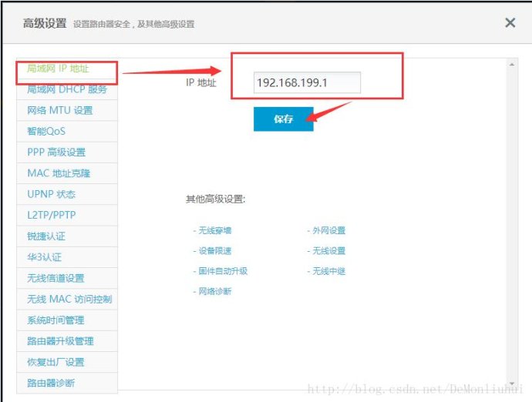
Task: Open L2TP/PPTP settings
Action: [52, 215]
